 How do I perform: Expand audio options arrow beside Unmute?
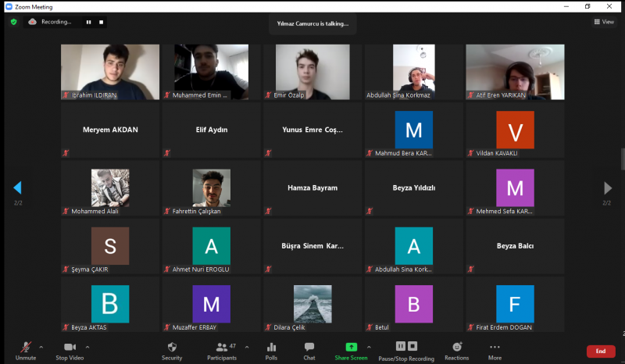(x=41, y=346)
